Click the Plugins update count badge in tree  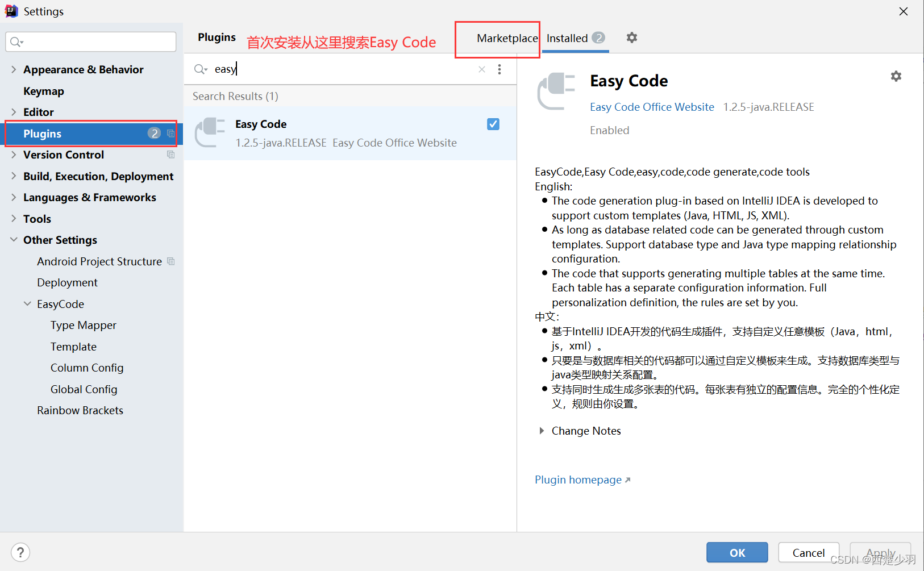click(x=154, y=133)
